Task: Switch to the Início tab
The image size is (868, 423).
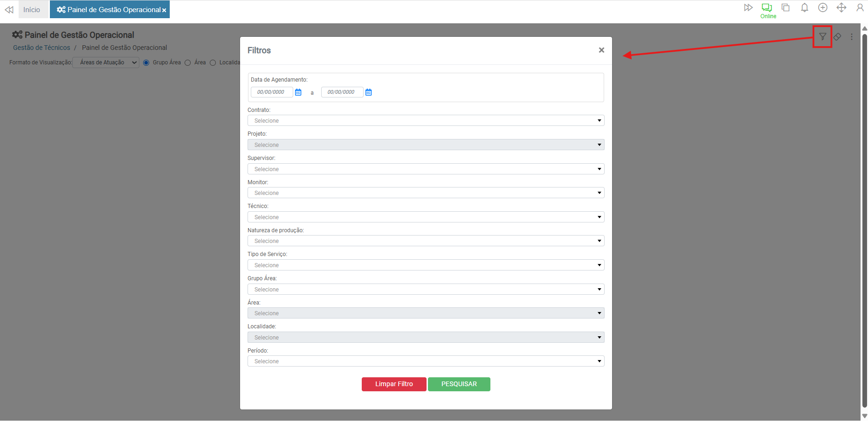Action: [32, 10]
